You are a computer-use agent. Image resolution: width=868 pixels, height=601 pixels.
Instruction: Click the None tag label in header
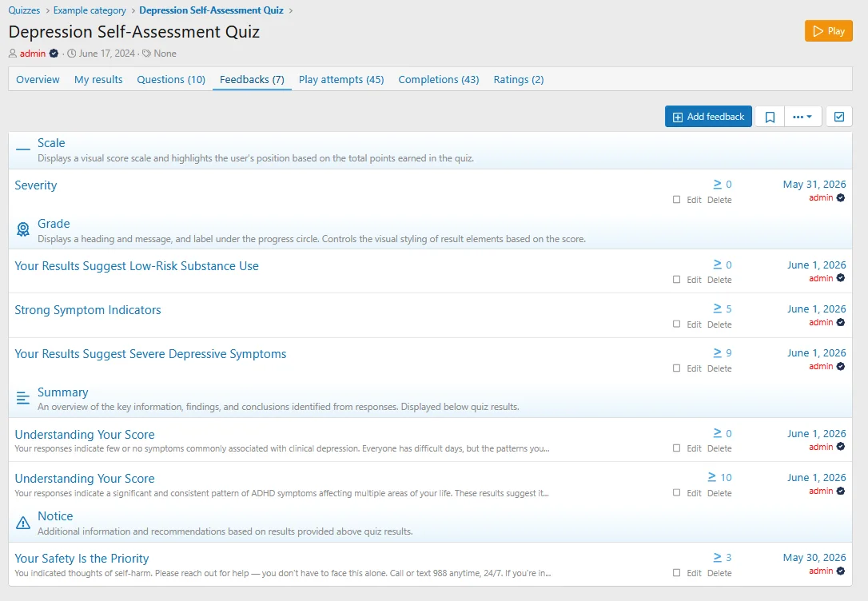165,54
